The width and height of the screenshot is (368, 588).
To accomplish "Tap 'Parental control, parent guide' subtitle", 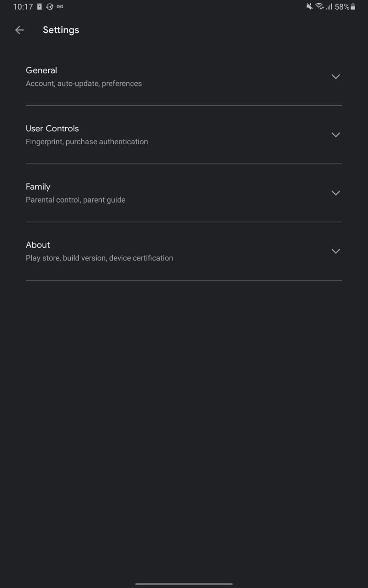I will pyautogui.click(x=75, y=200).
